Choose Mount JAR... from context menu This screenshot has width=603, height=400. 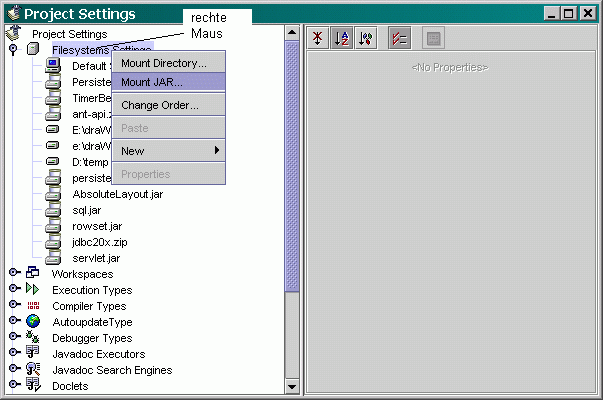(151, 81)
